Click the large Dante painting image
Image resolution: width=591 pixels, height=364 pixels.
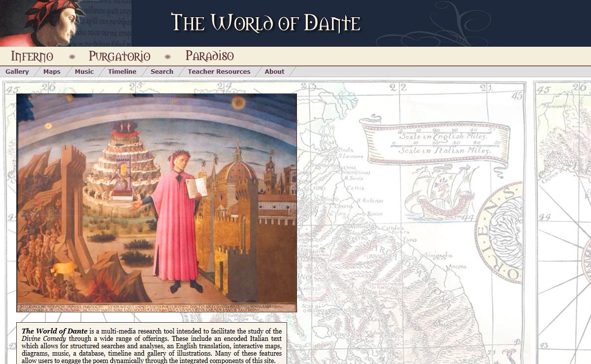click(157, 203)
